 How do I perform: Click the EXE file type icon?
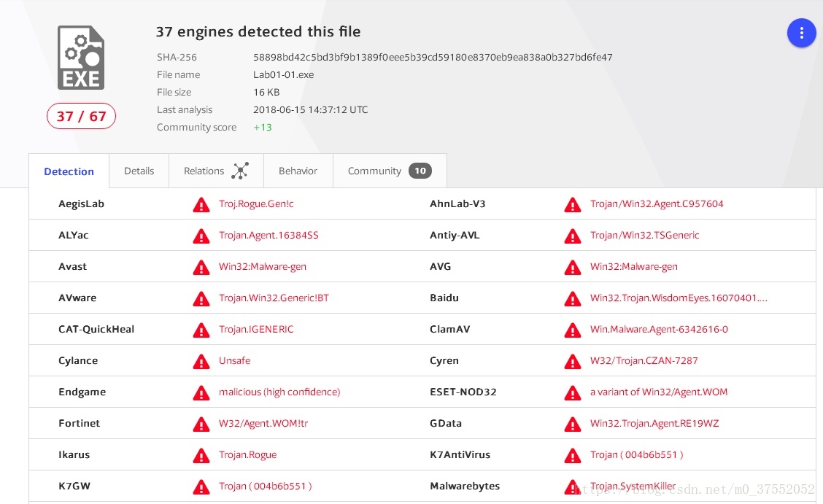point(81,58)
